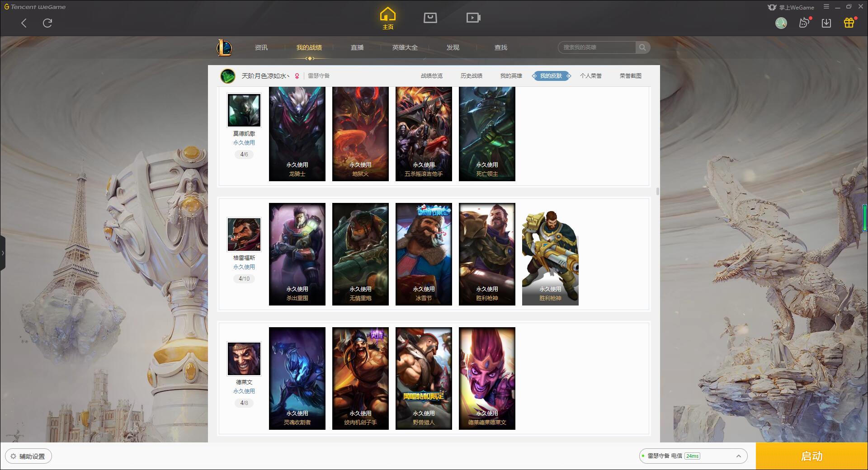
Task: Open the 个人荣誉 sub-tab
Action: click(591, 76)
